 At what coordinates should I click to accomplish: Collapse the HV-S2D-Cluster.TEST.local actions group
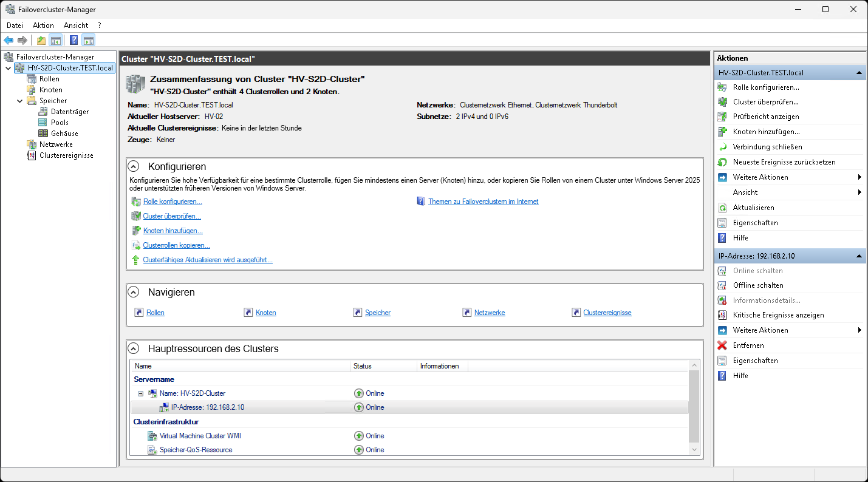[859, 73]
